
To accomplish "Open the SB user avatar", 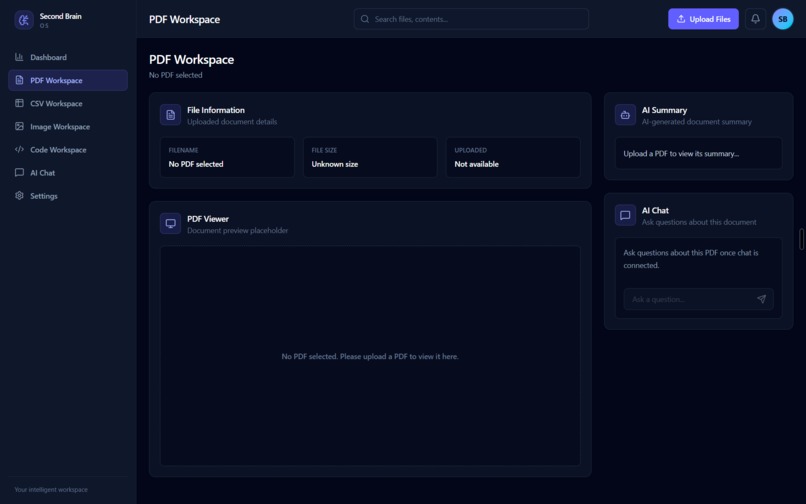I will 782,19.
